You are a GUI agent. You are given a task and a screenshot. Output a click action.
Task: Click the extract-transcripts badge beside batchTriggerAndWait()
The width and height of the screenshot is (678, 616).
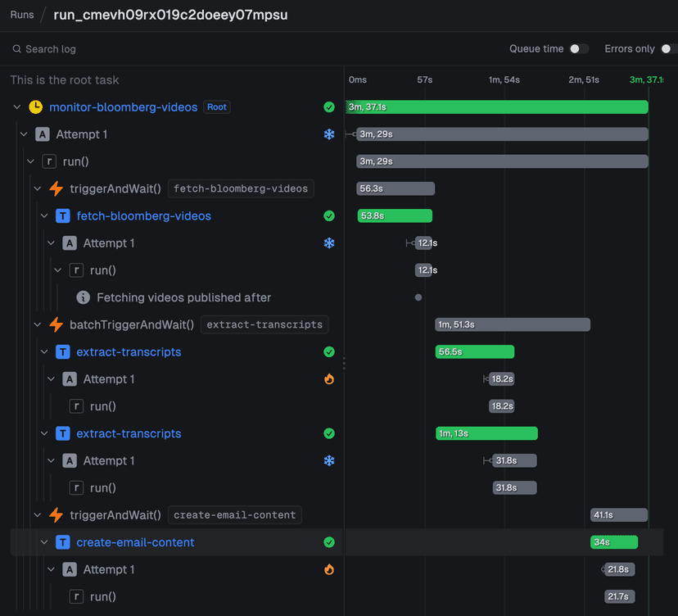264,324
